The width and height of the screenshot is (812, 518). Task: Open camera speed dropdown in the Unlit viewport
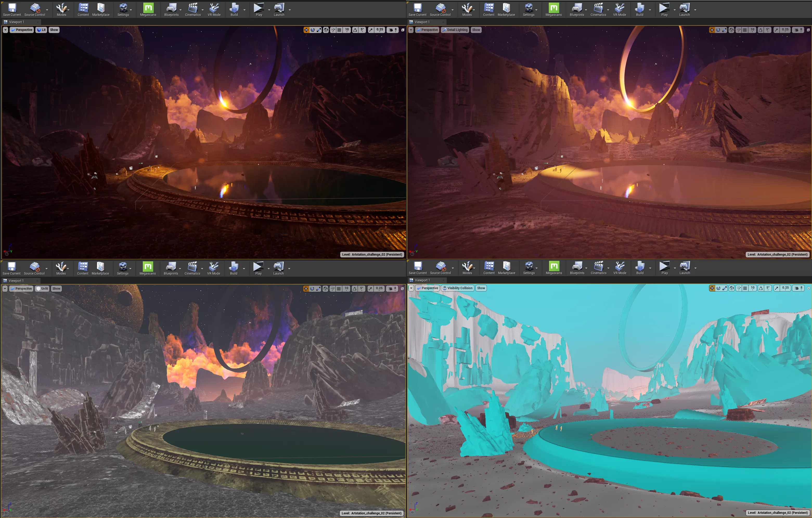(x=392, y=289)
